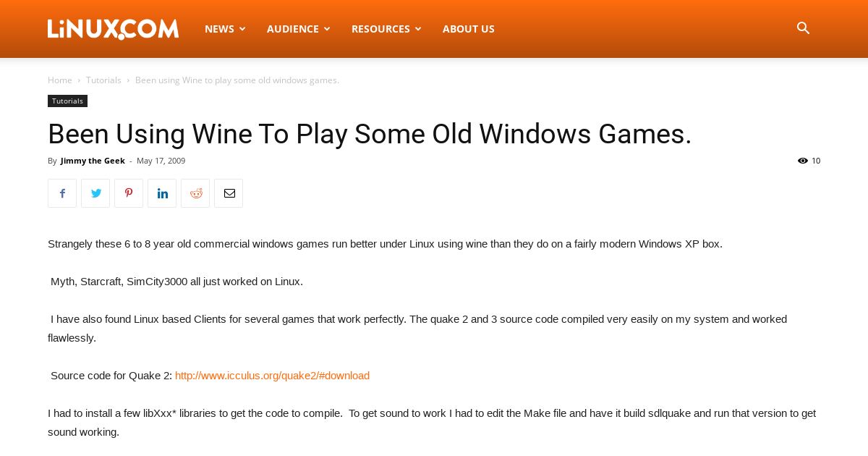Share article by email icon
This screenshot has height=456, width=868.
click(229, 193)
